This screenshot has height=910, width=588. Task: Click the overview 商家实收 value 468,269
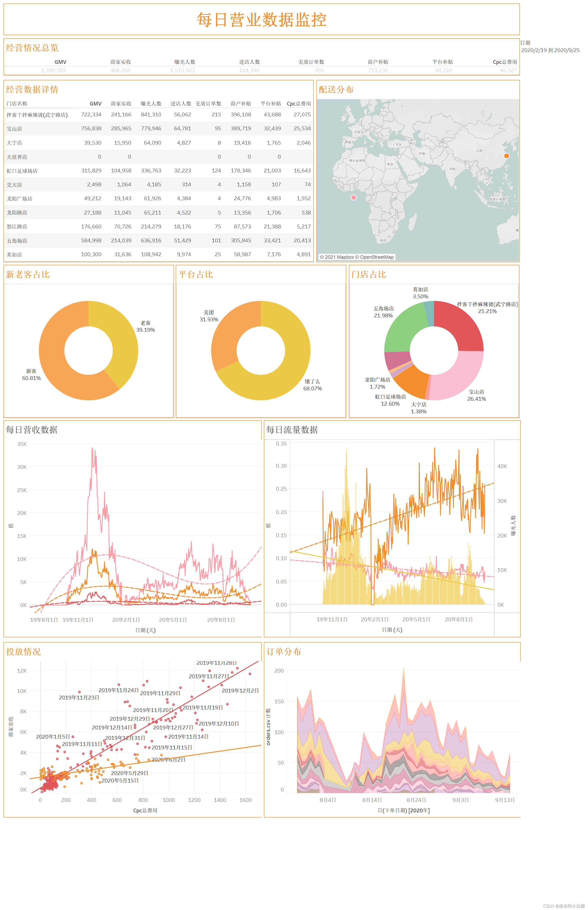tap(120, 70)
